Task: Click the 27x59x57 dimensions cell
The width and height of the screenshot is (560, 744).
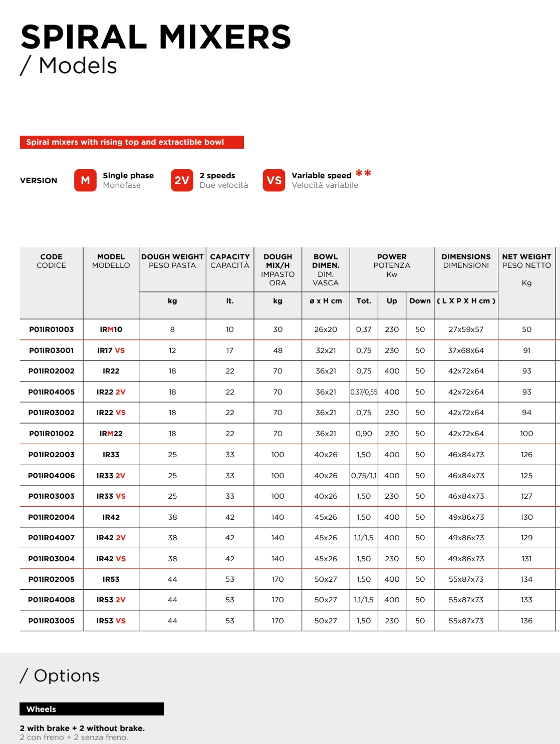Action: pyautogui.click(x=466, y=329)
